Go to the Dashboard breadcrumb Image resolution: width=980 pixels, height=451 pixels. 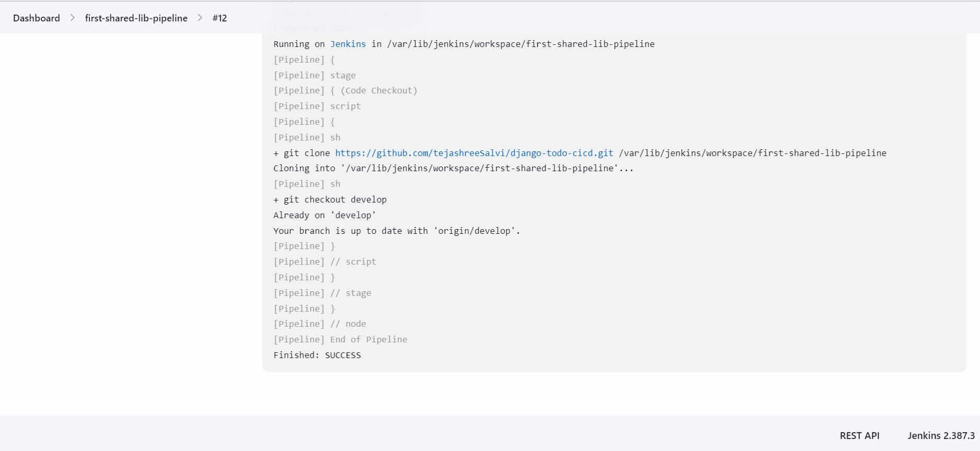click(x=37, y=18)
